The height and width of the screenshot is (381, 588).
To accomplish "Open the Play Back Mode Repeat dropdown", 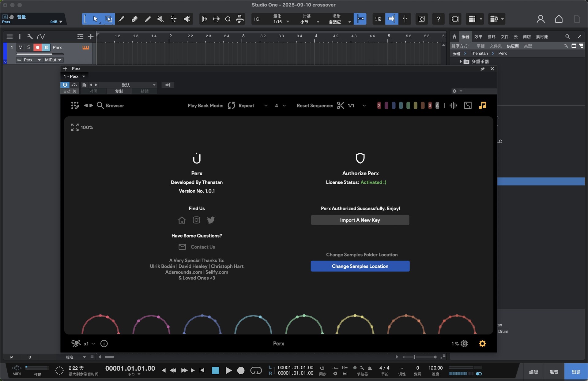I will click(248, 106).
